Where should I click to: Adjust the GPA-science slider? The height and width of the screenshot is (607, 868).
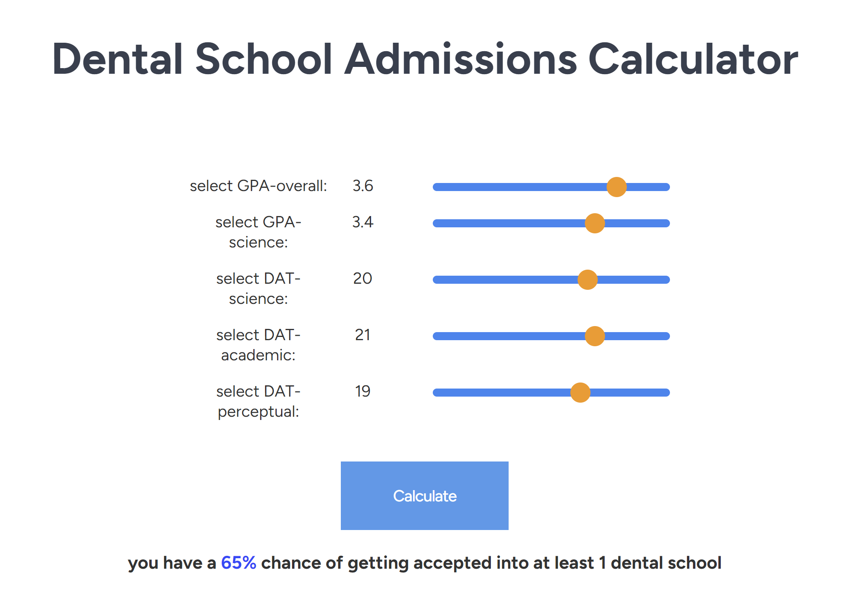click(594, 223)
